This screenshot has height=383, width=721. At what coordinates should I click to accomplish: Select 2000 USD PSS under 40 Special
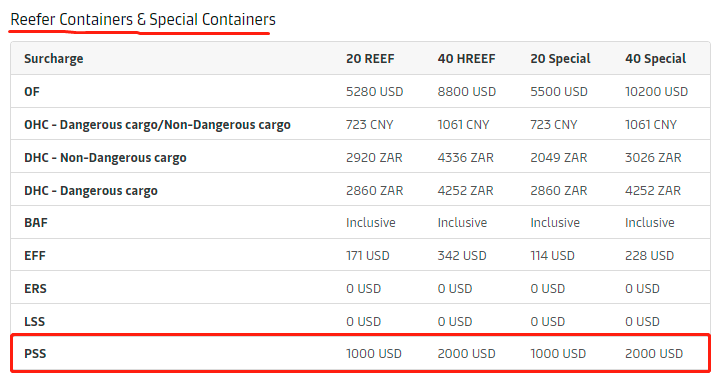[x=654, y=354]
